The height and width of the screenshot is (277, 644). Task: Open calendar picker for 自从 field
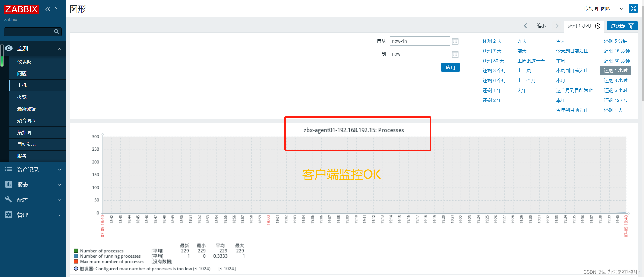click(455, 41)
